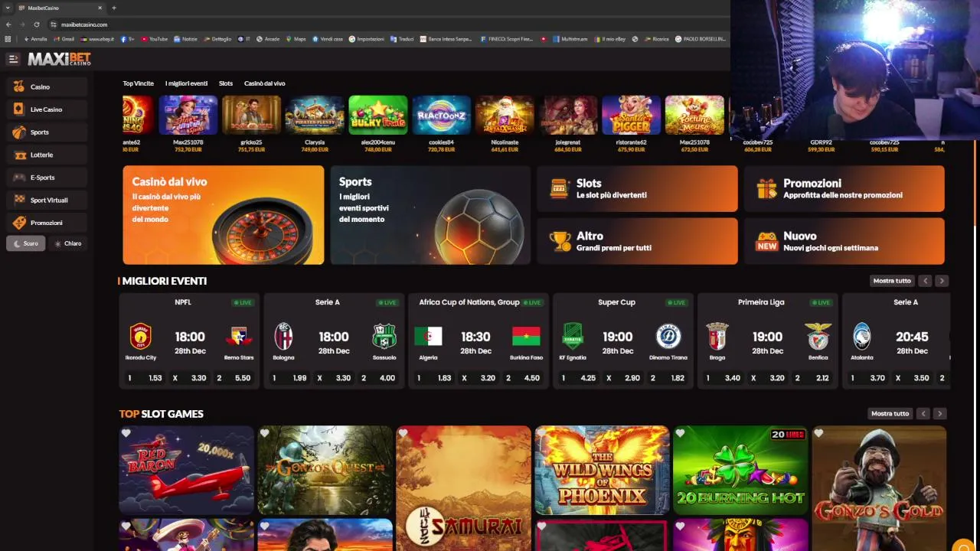
Task: Switch to Chiaro light theme
Action: pyautogui.click(x=68, y=243)
